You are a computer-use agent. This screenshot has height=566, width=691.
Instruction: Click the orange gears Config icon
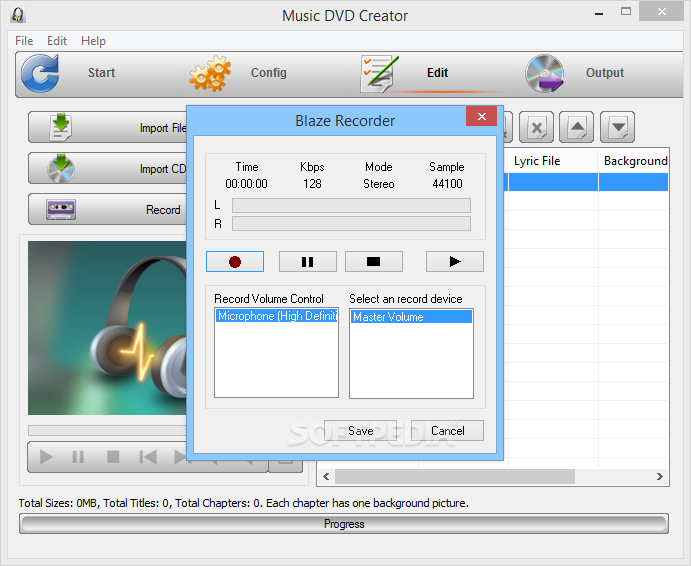pyautogui.click(x=210, y=73)
